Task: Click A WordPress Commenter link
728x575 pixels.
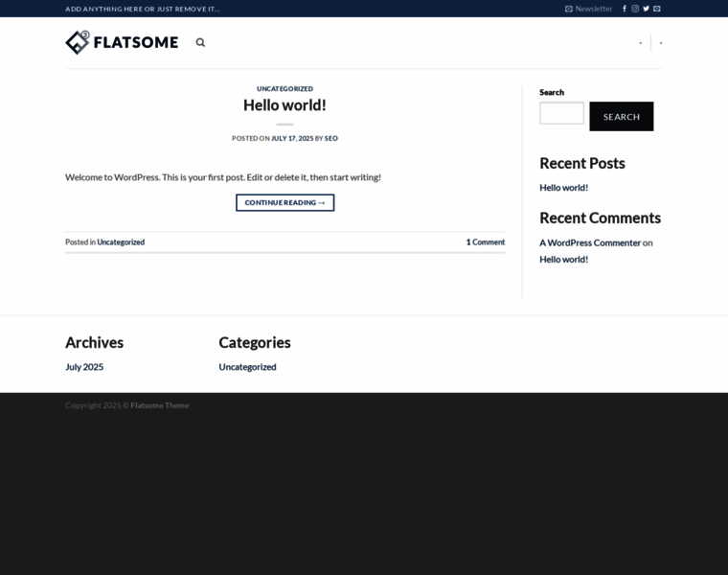Action: (590, 242)
